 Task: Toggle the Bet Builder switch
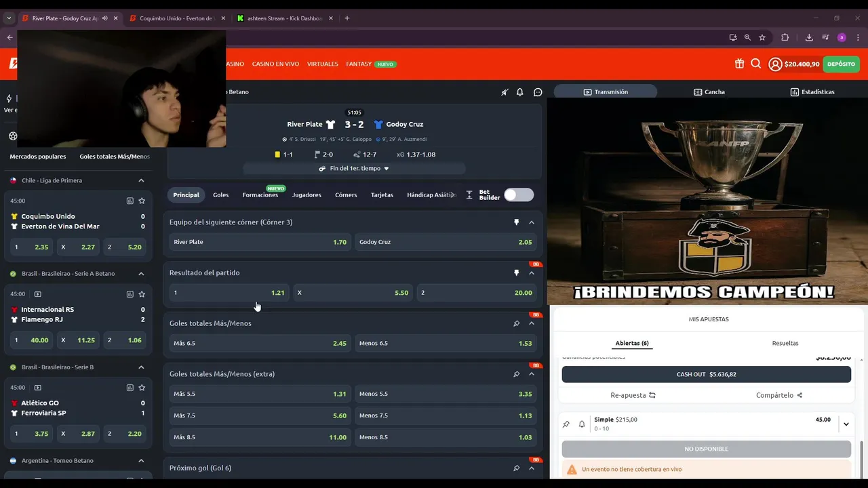[x=519, y=195]
